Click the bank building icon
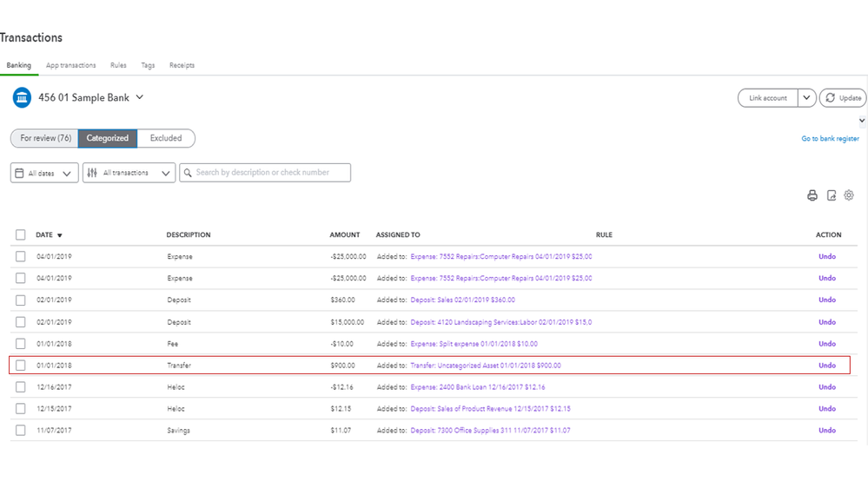 22,98
